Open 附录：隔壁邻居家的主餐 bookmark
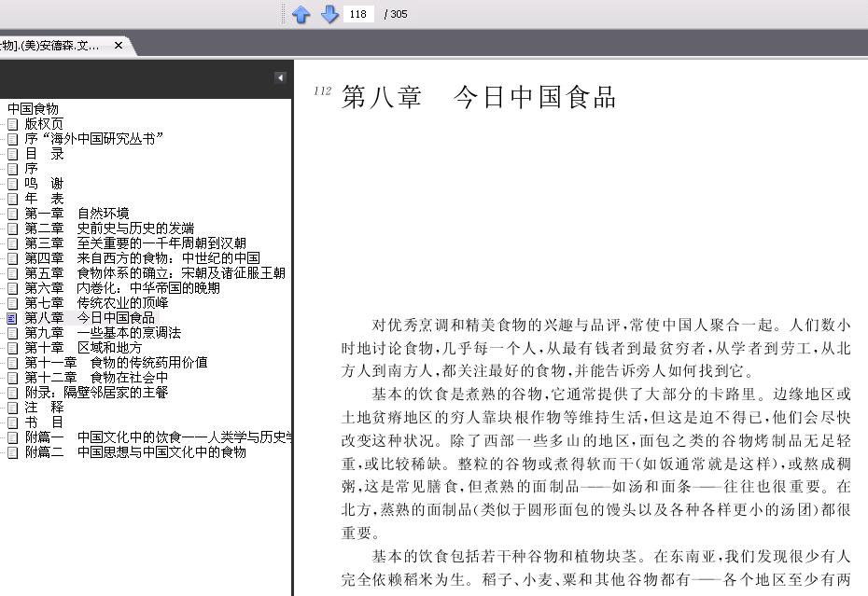The width and height of the screenshot is (868, 596). (x=96, y=393)
